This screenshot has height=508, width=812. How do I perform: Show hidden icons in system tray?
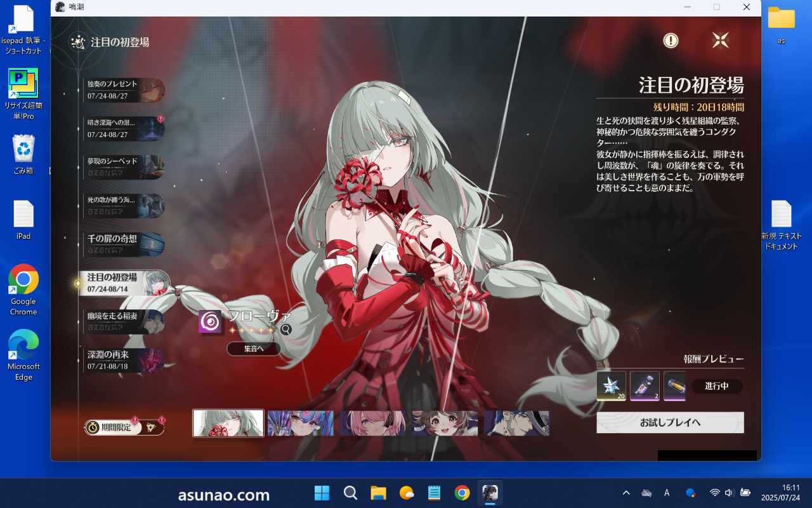tap(626, 493)
